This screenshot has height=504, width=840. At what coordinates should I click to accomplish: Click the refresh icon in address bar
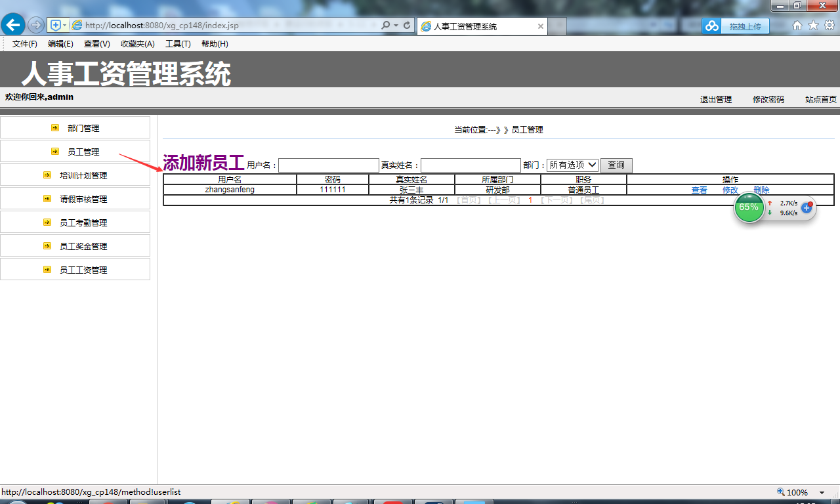point(408,25)
